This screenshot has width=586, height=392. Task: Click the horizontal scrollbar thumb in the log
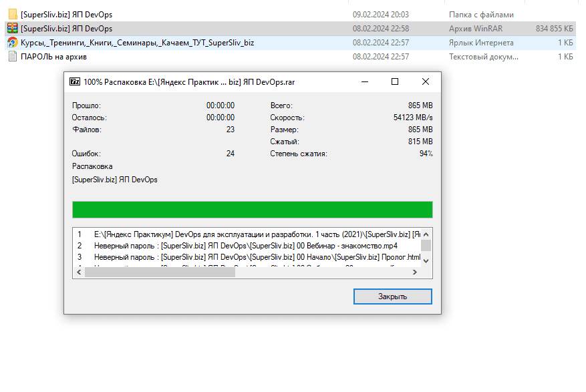click(x=159, y=272)
